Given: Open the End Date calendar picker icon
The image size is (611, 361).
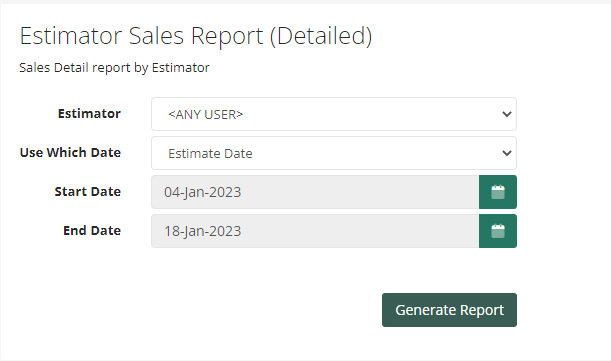Looking at the screenshot, I should click(498, 231).
